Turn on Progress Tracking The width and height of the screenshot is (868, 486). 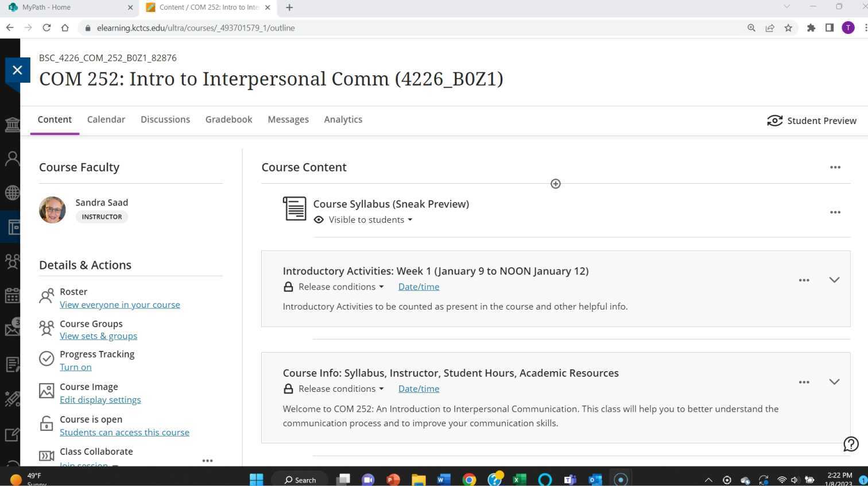[x=75, y=367]
